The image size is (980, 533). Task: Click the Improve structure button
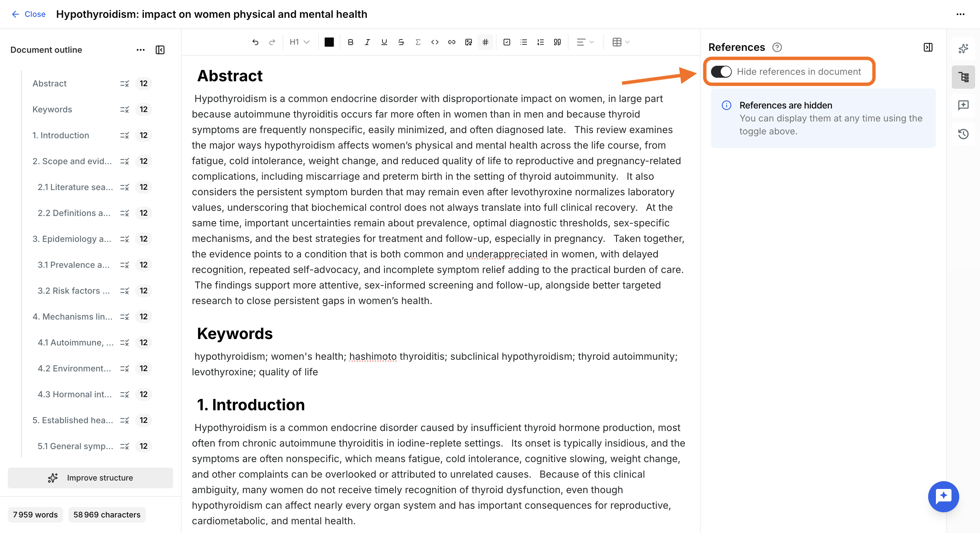coord(90,478)
